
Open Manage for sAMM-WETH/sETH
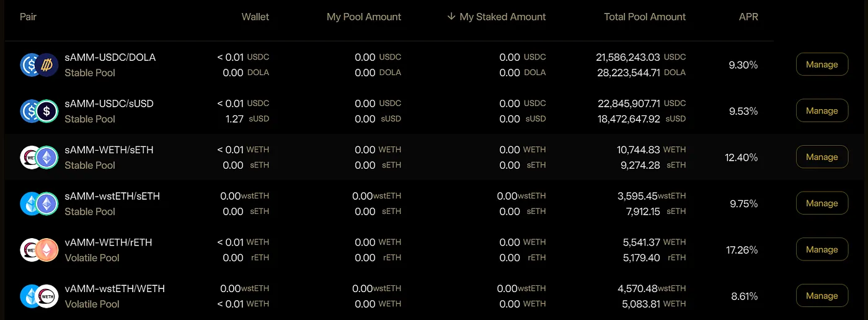tap(822, 157)
